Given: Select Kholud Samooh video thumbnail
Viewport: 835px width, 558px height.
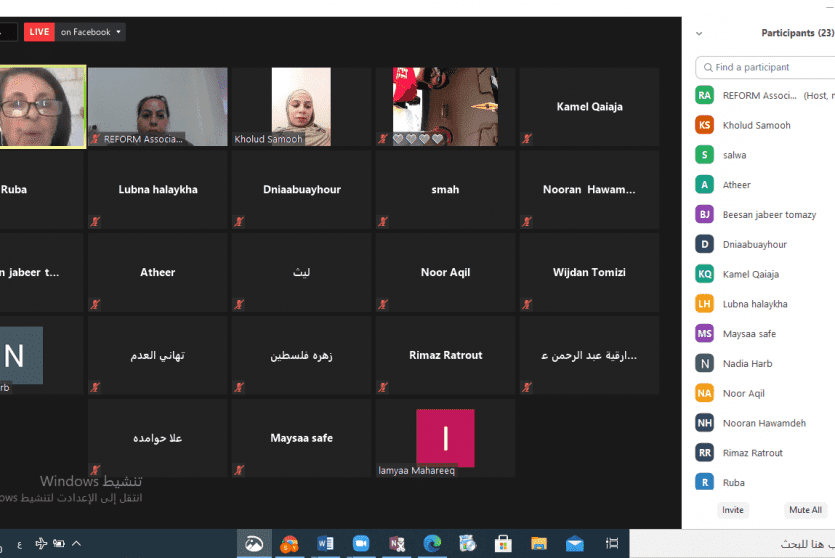Looking at the screenshot, I should [301, 107].
